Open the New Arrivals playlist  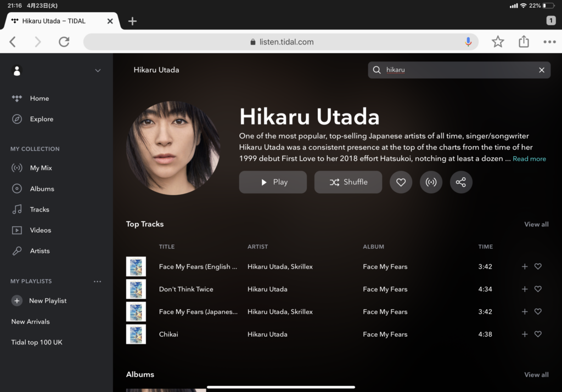pos(31,321)
